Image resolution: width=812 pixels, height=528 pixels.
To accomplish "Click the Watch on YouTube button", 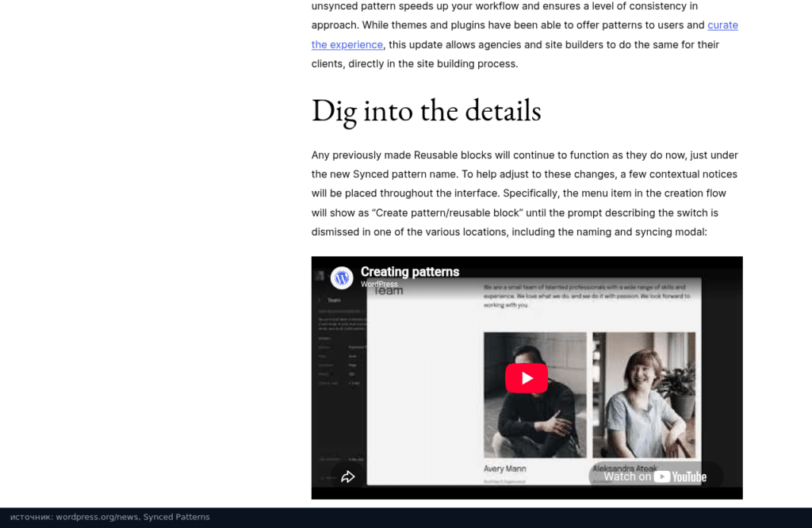I will click(x=655, y=476).
